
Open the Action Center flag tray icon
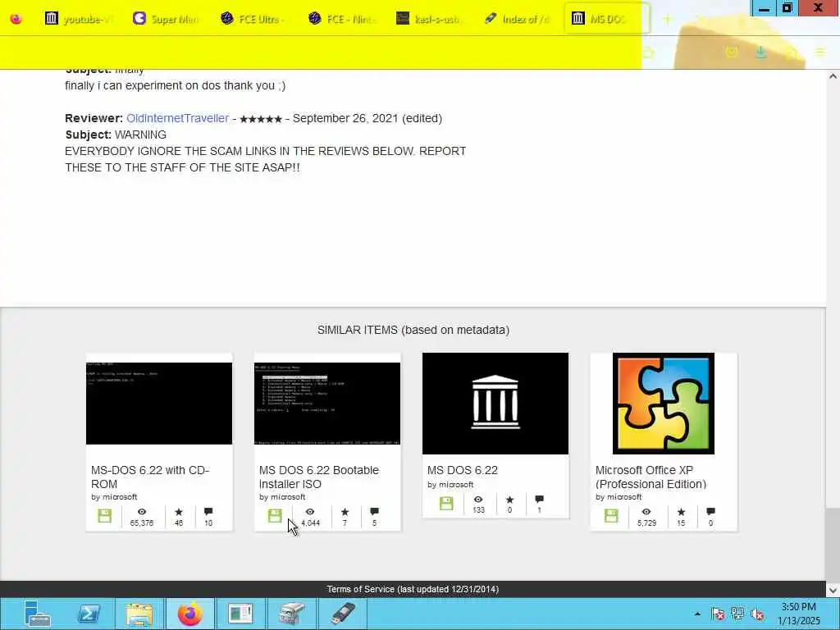[718, 614]
